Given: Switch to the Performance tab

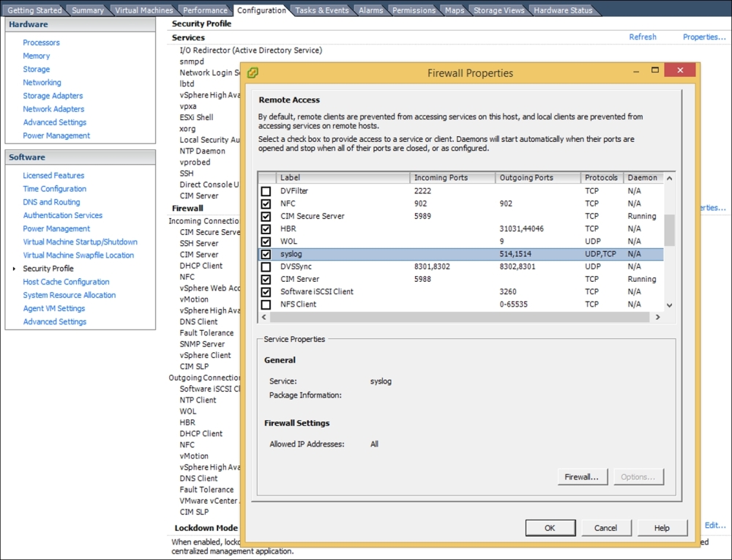Looking at the screenshot, I should click(x=205, y=10).
